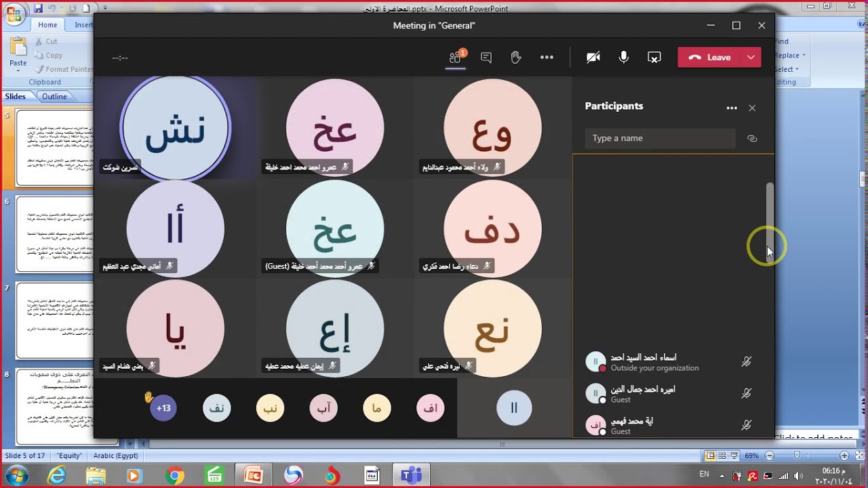
Task: Open the PowerPoint Office button
Action: pos(14,15)
